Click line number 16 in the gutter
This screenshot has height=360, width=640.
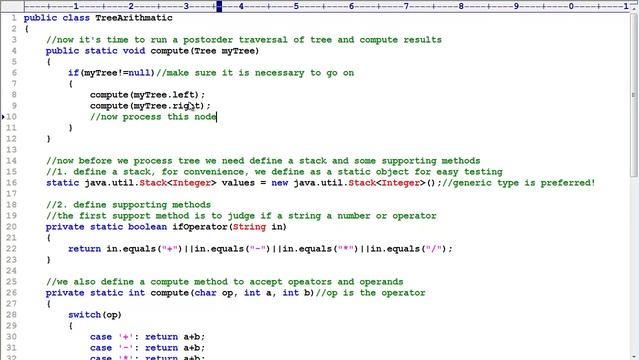(x=11, y=183)
